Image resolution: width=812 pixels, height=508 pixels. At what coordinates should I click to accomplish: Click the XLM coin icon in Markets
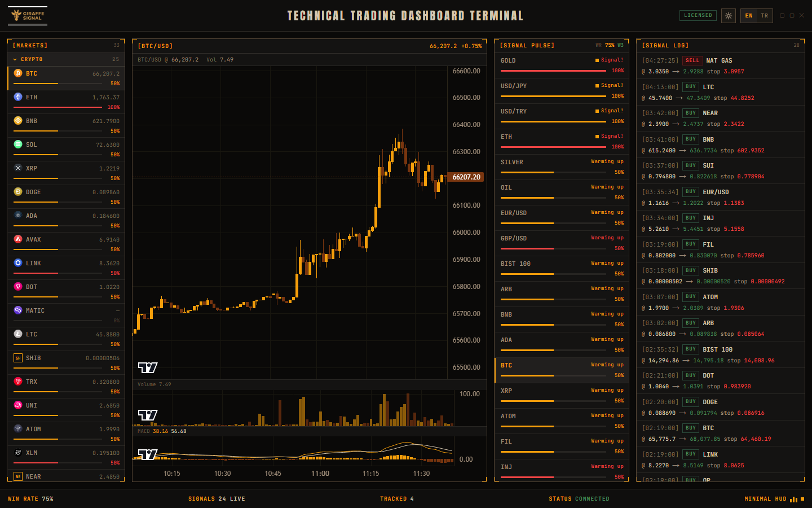click(x=18, y=453)
